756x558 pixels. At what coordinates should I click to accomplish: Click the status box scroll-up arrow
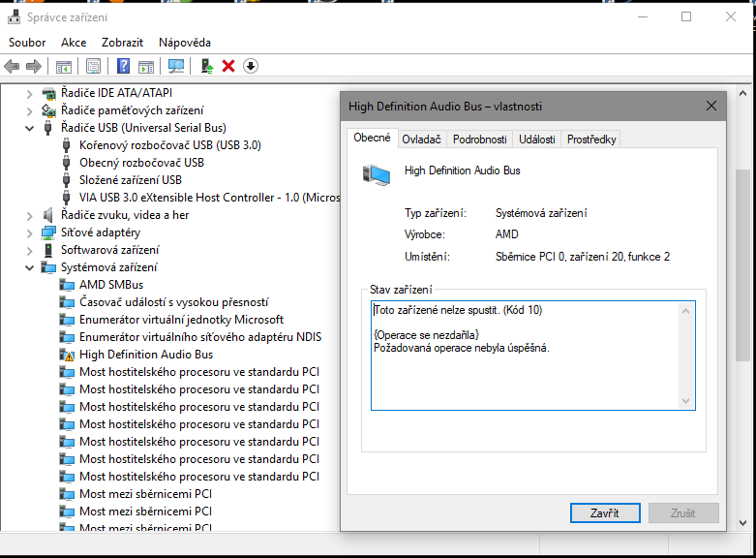pos(686,311)
